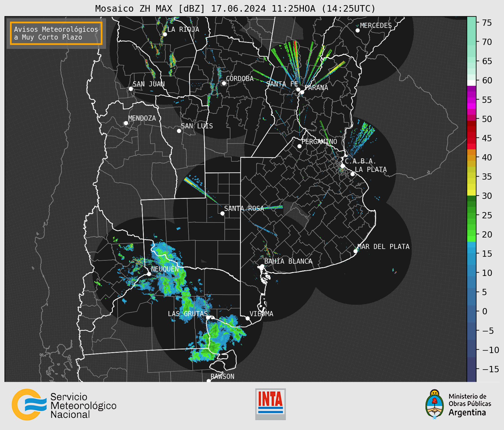Click the 70 label on colorbar
The width and height of the screenshot is (504, 430).
(487, 42)
